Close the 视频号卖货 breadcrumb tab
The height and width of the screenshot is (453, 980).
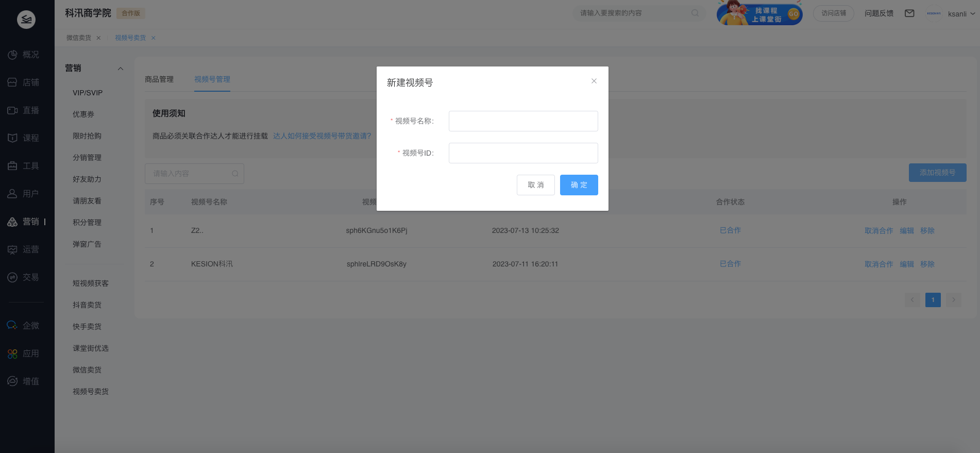[x=154, y=38]
